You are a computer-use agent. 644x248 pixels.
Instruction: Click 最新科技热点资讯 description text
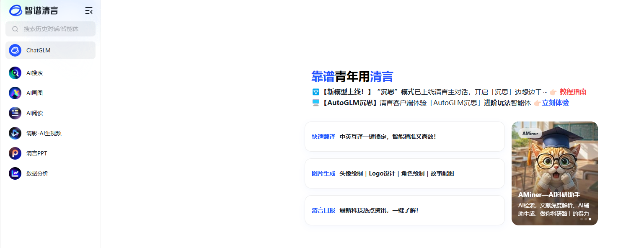pos(379,210)
